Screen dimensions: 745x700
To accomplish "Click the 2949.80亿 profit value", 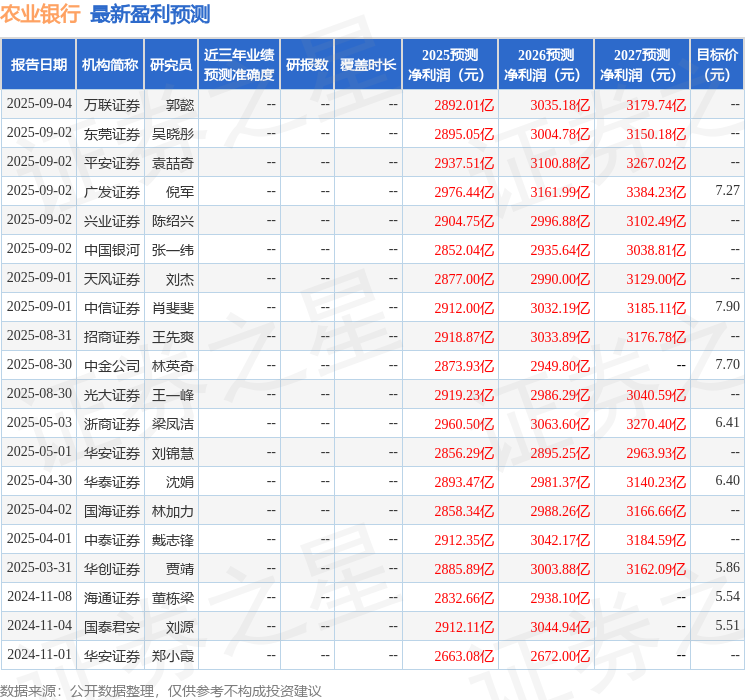I will (560, 366).
